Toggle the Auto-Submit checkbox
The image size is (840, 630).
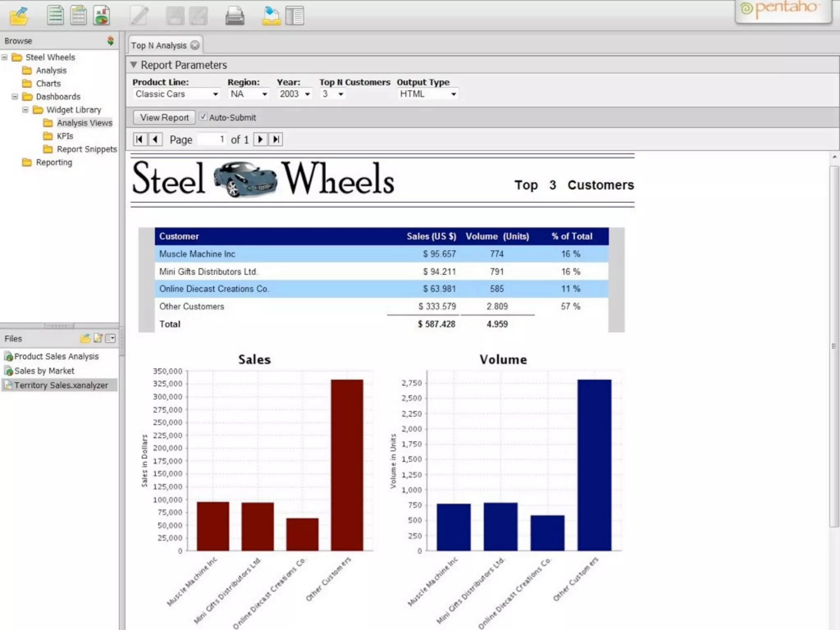point(203,117)
